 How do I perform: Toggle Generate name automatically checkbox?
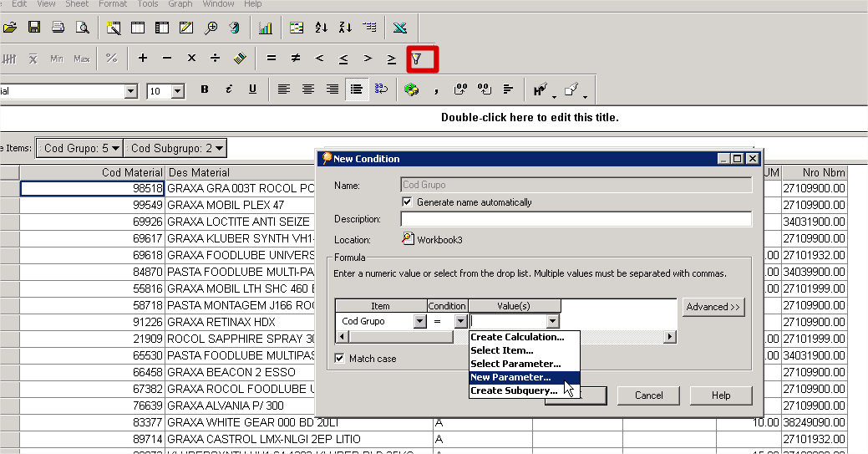click(x=407, y=201)
